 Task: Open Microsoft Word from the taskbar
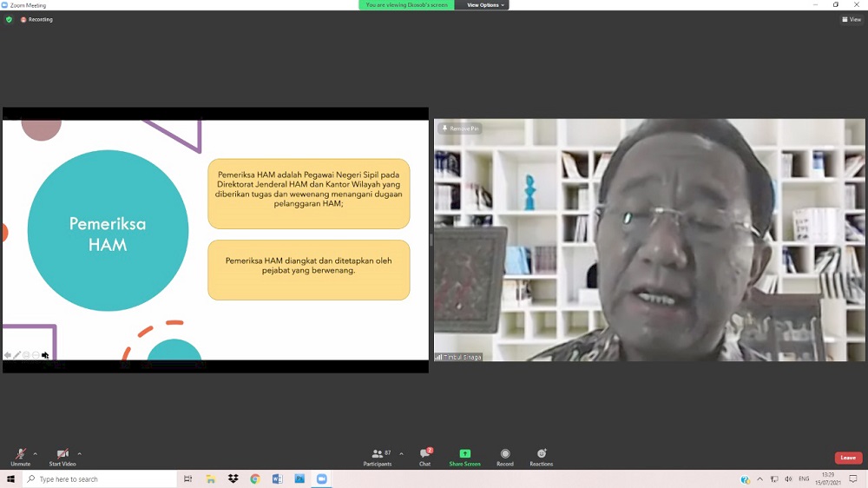[278, 478]
